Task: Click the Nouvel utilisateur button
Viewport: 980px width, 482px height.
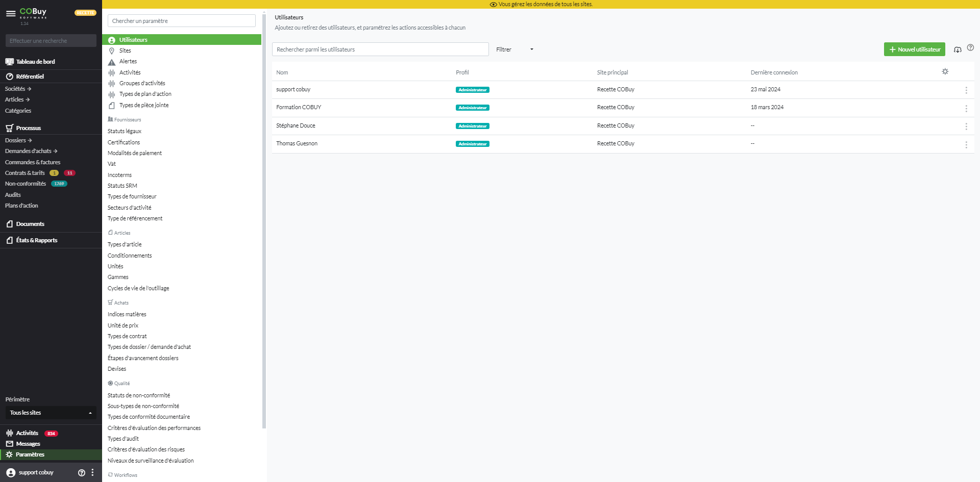Action: point(914,49)
